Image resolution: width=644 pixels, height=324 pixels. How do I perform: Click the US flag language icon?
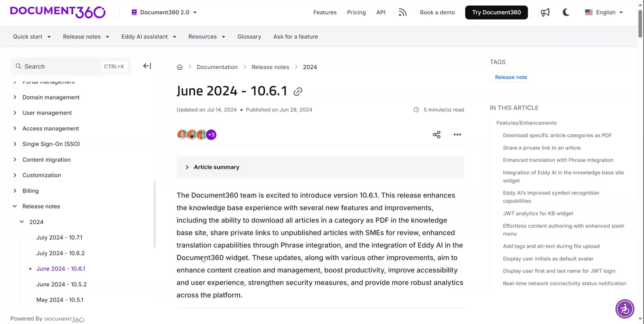pos(589,12)
